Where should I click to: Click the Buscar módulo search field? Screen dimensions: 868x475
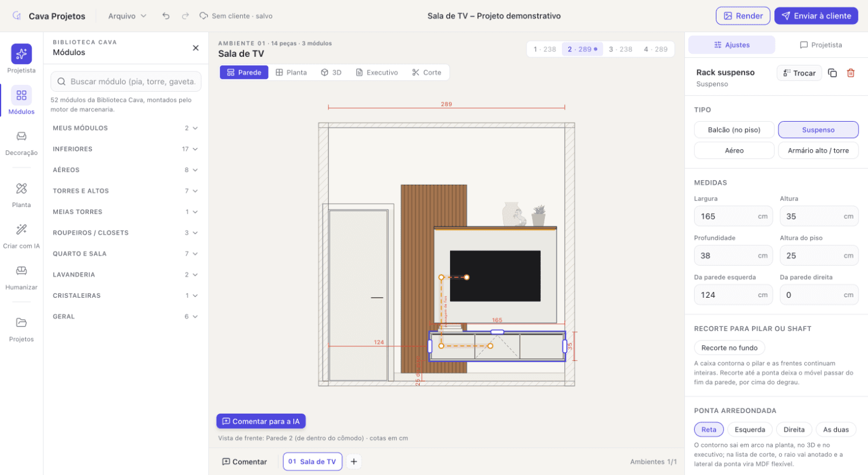click(x=126, y=82)
